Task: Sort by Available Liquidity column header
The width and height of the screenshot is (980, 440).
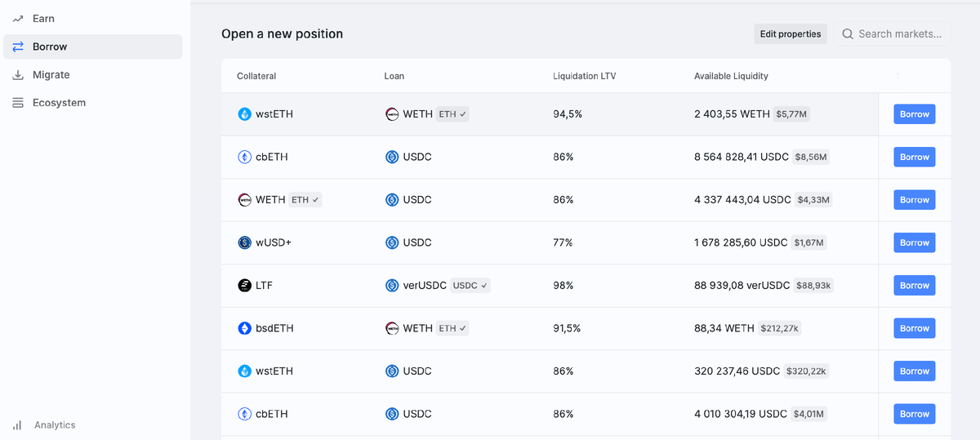Action: point(731,76)
